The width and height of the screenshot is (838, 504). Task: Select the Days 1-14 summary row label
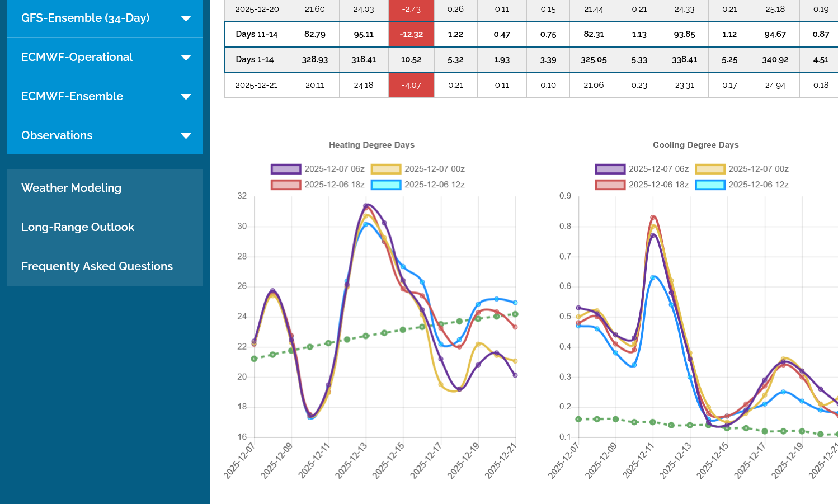(x=255, y=59)
